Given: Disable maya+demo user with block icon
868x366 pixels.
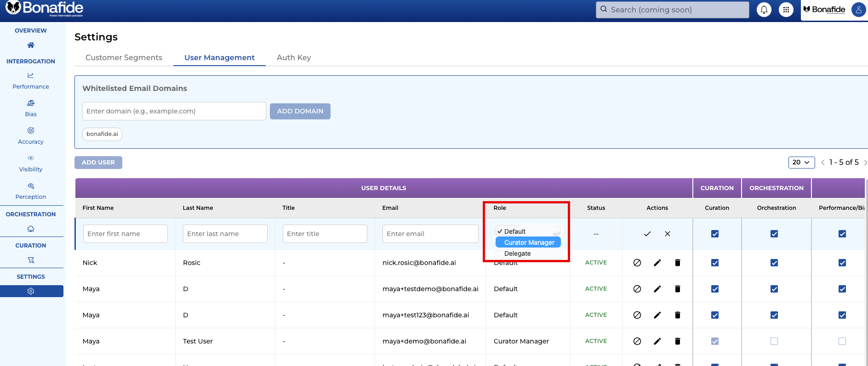Looking at the screenshot, I should tap(637, 341).
